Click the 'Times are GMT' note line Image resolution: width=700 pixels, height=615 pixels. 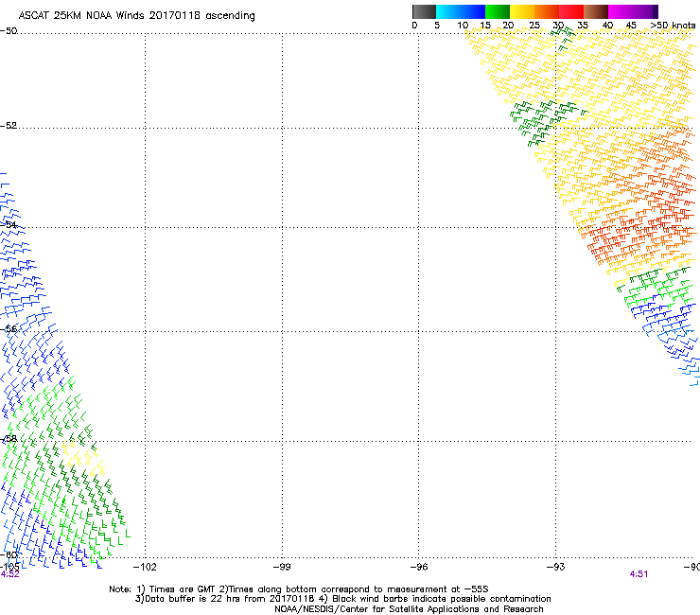tap(299, 589)
